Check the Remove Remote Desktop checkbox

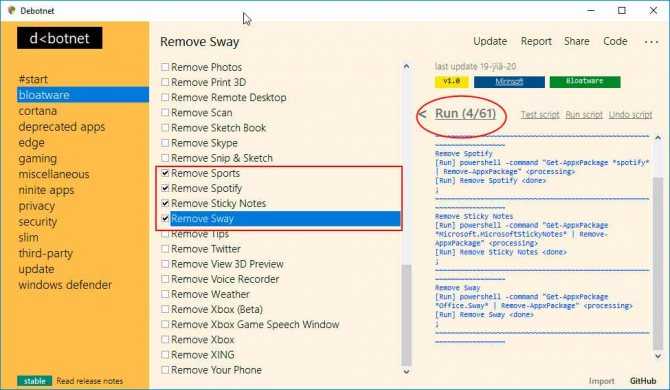(165, 97)
